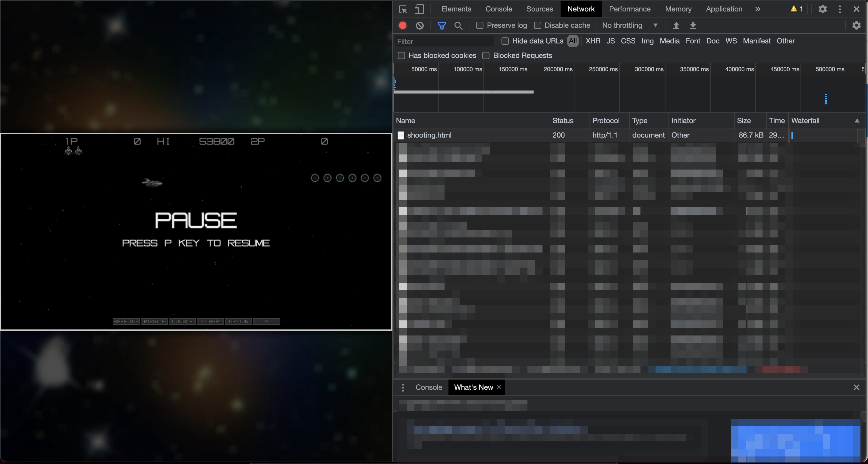
Task: Import a HAR file
Action: 676,25
